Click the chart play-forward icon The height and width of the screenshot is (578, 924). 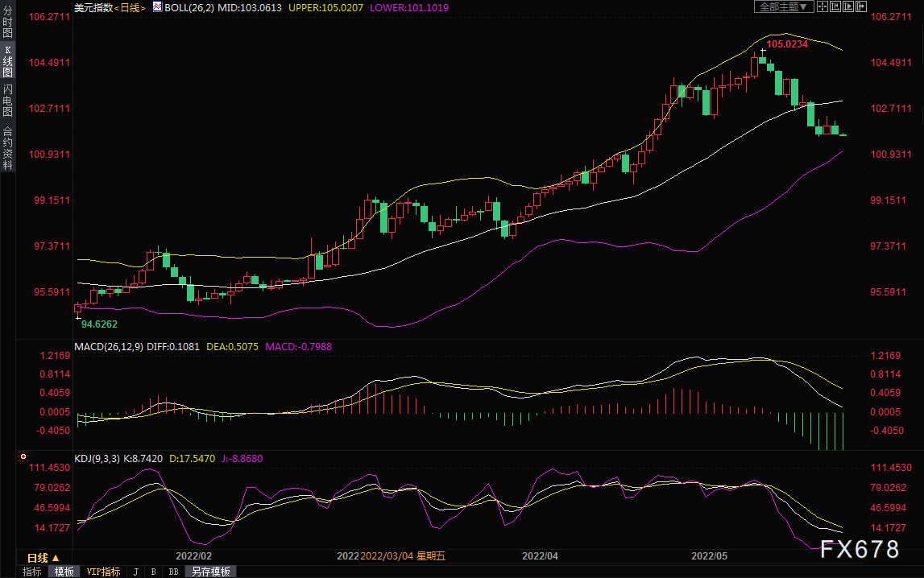[848, 6]
